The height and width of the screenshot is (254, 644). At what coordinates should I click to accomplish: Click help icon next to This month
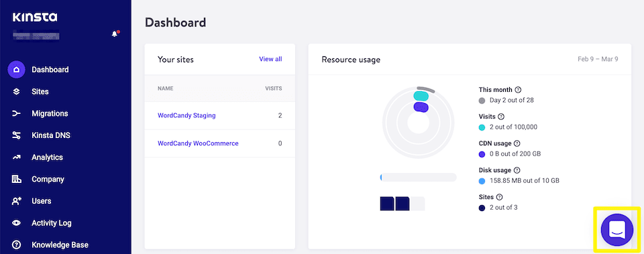click(519, 90)
